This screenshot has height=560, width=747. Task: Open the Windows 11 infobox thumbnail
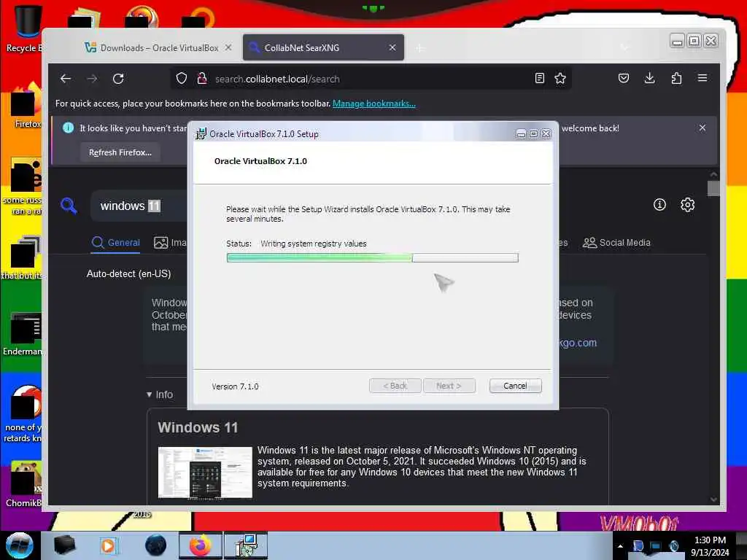click(205, 472)
